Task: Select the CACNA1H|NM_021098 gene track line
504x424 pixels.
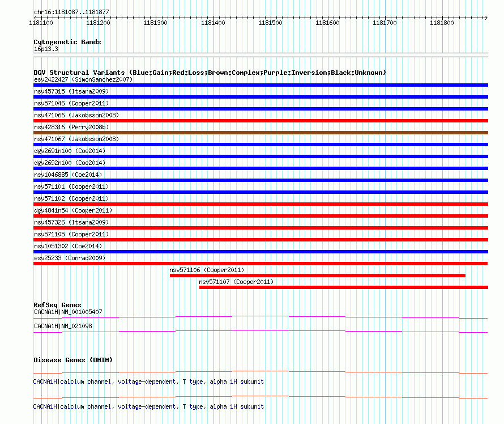Action: point(260,332)
